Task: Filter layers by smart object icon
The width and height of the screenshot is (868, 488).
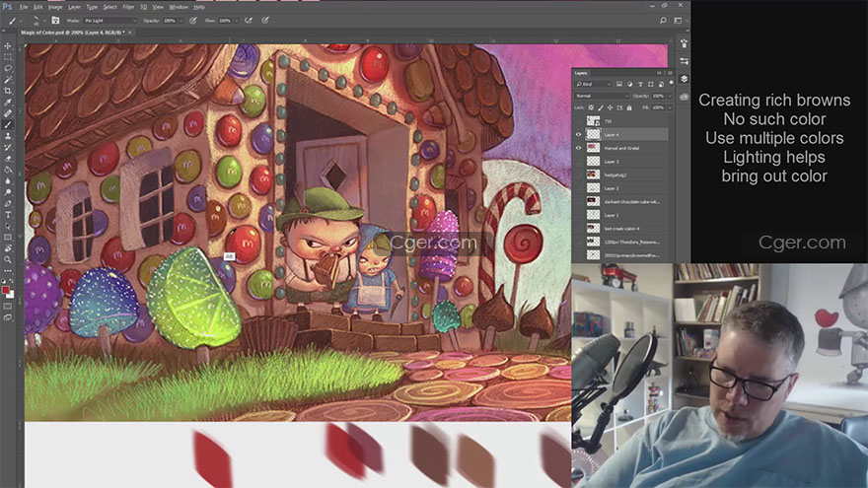Action: (x=661, y=84)
